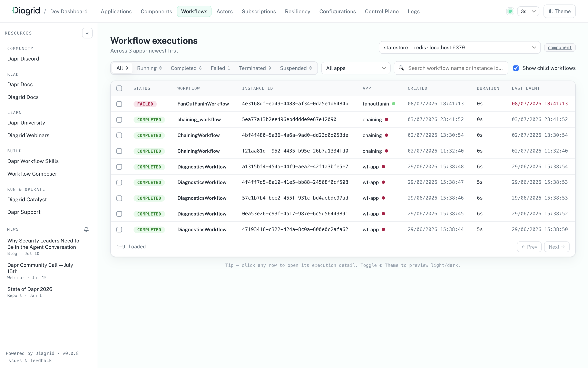The height and width of the screenshot is (368, 588).
Task: Click the Duration column header
Action: (x=488, y=88)
